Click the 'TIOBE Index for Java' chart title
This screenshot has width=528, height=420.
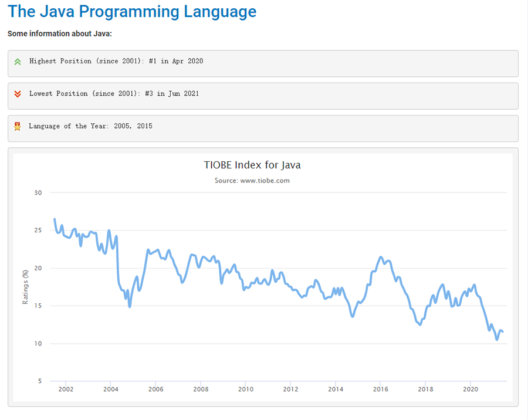coord(252,165)
